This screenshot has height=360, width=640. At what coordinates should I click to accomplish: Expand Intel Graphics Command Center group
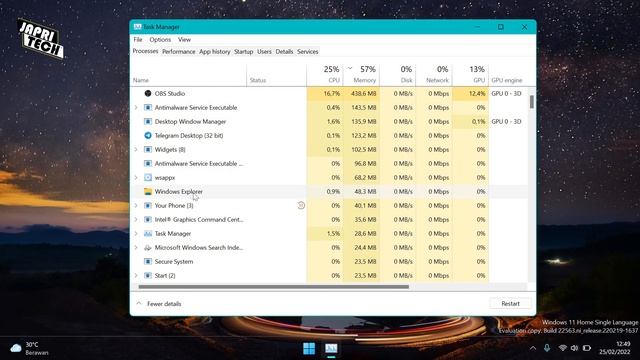(136, 220)
